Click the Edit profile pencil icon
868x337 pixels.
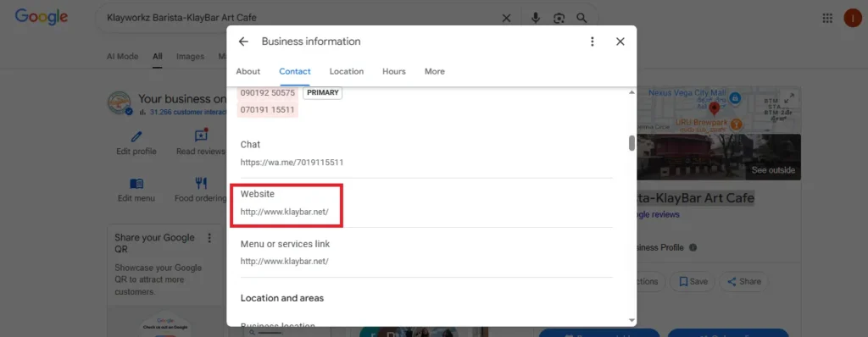click(136, 136)
